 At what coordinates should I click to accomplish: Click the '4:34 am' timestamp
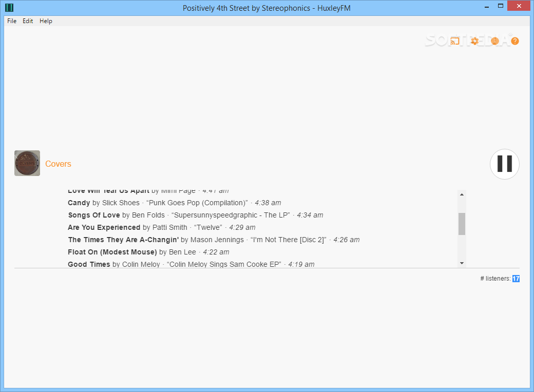tap(310, 215)
